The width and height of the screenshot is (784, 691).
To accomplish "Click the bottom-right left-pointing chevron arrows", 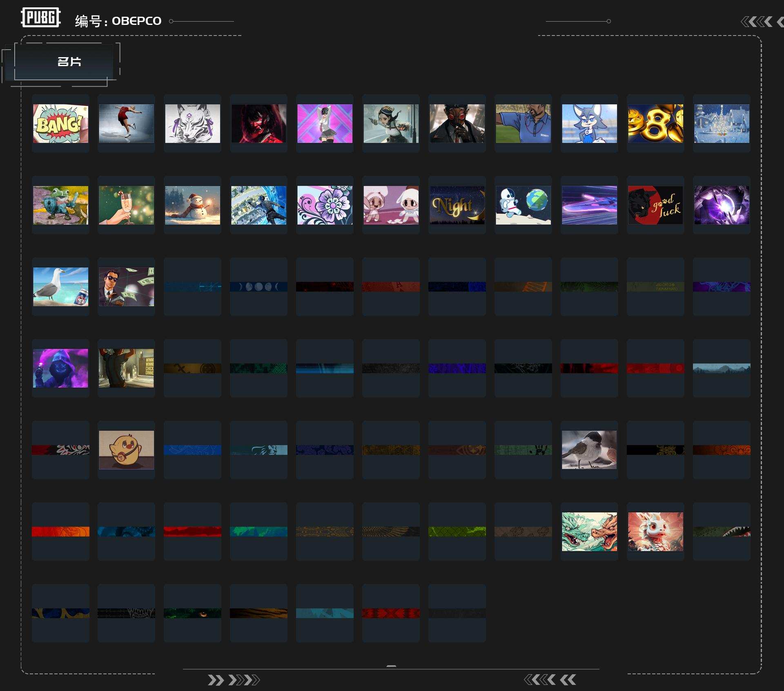I will (550, 680).
